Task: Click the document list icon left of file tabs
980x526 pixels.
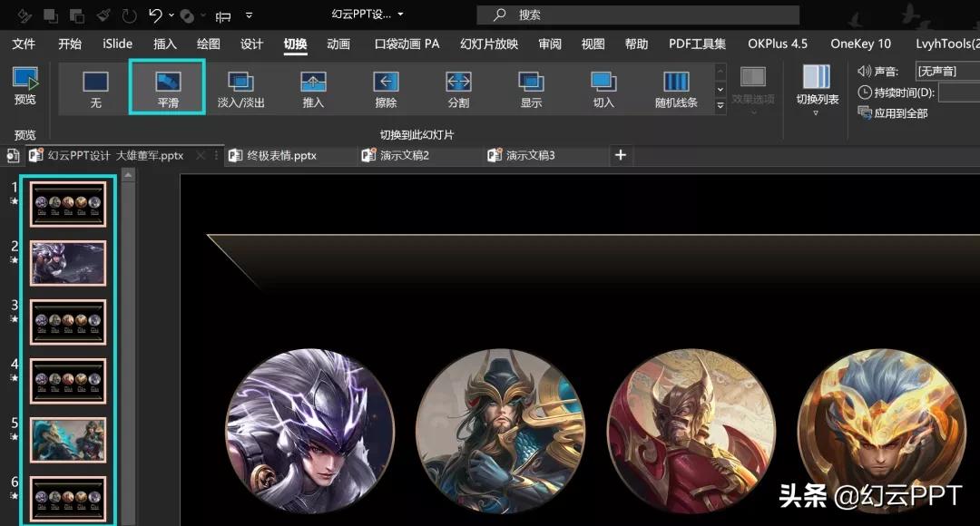Action: click(x=13, y=156)
